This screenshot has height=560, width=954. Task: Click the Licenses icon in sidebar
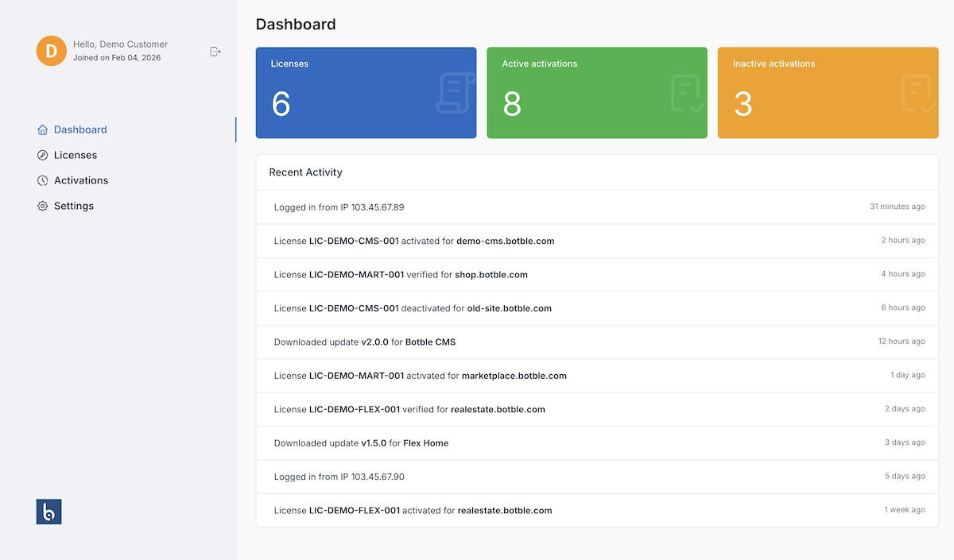[x=43, y=155]
